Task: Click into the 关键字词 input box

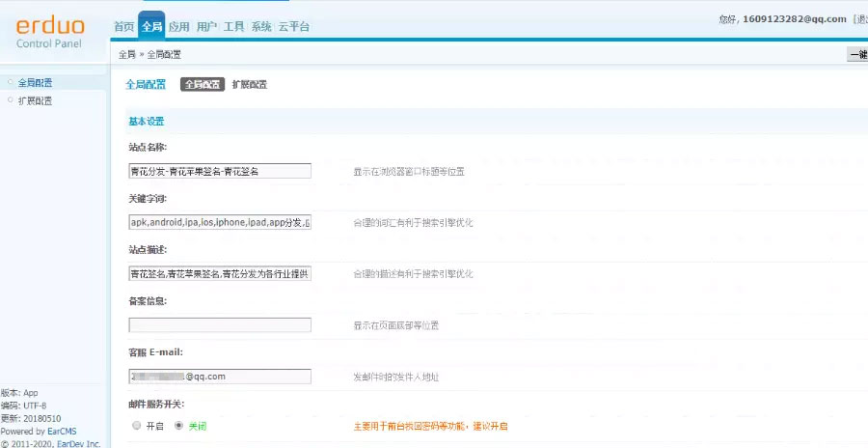Action: pyautogui.click(x=220, y=222)
